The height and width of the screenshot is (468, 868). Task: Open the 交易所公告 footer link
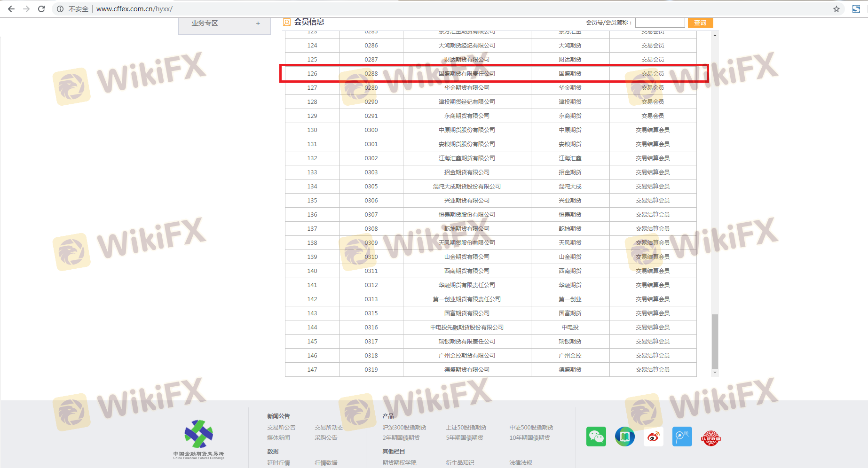[281, 427]
